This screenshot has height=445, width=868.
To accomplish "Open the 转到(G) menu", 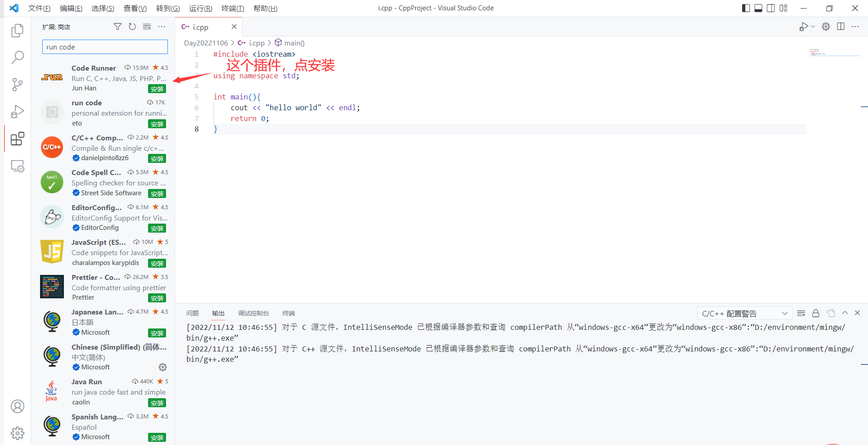I will click(168, 8).
